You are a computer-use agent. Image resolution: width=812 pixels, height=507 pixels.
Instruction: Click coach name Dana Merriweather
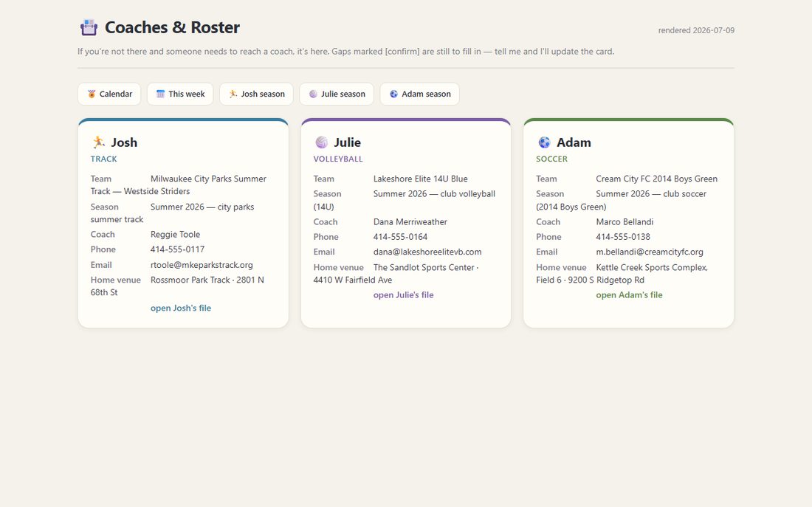click(410, 221)
